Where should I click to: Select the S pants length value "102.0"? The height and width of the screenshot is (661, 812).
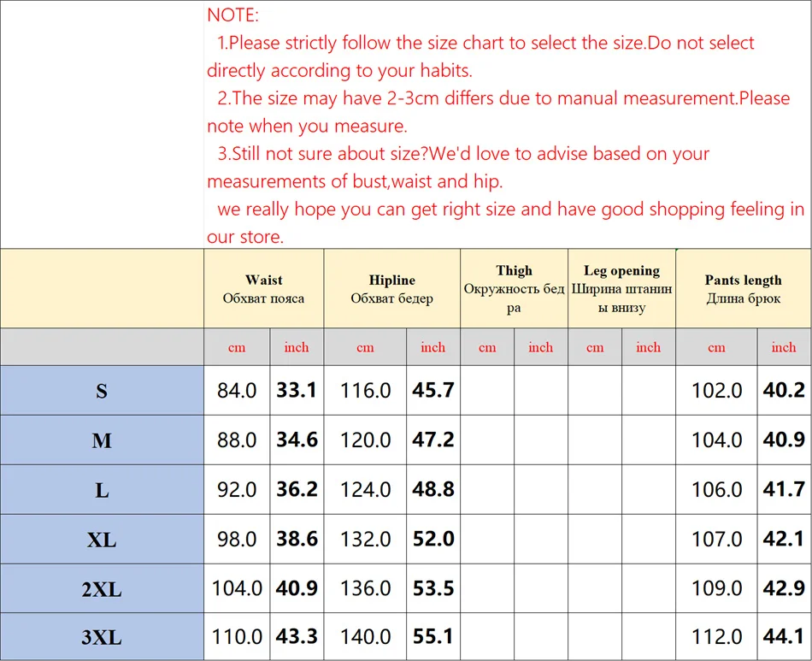click(717, 391)
